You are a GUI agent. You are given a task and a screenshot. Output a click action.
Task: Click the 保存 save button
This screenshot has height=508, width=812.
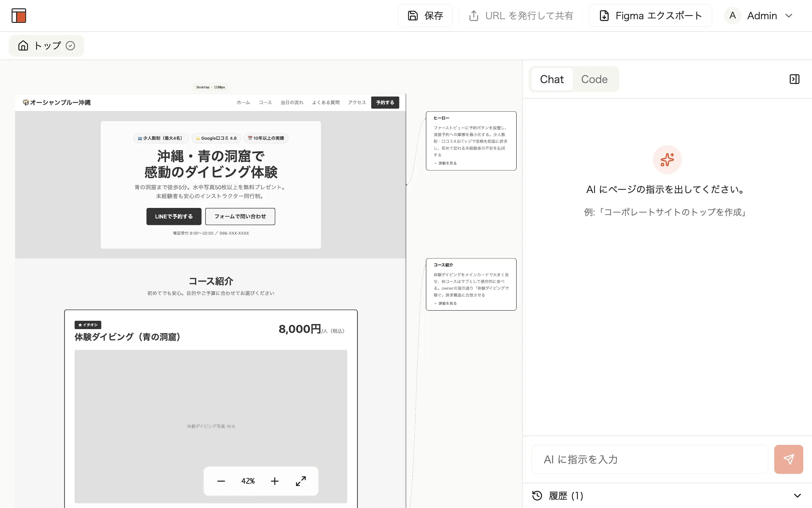425,16
